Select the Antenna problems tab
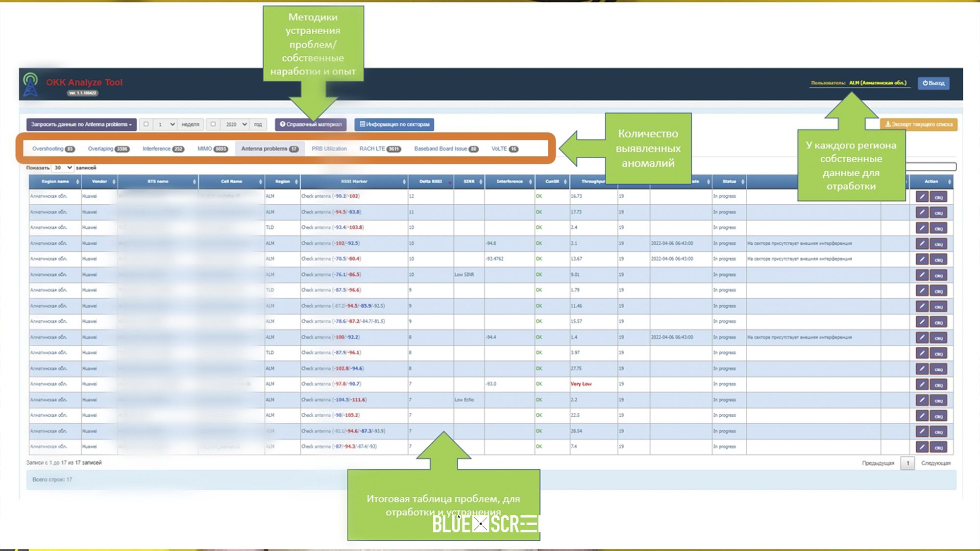Image resolution: width=980 pixels, height=551 pixels. click(269, 149)
